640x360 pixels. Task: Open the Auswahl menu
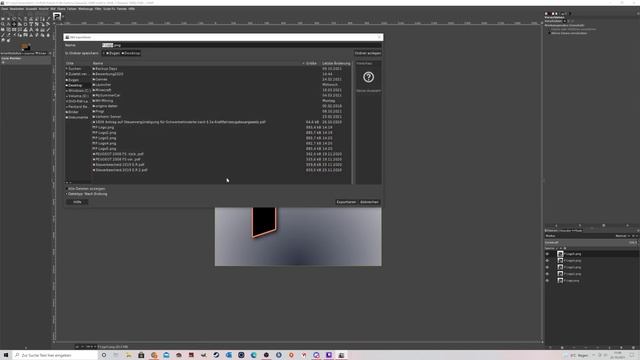point(31,9)
